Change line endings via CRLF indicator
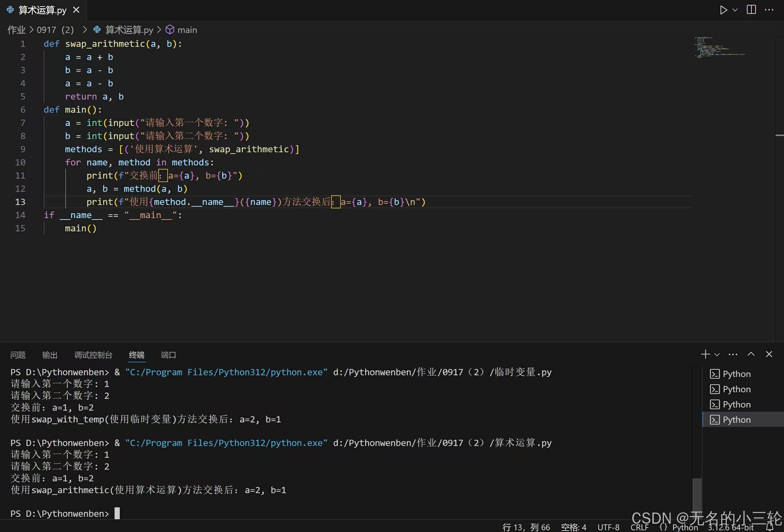The image size is (784, 532). pos(639,527)
